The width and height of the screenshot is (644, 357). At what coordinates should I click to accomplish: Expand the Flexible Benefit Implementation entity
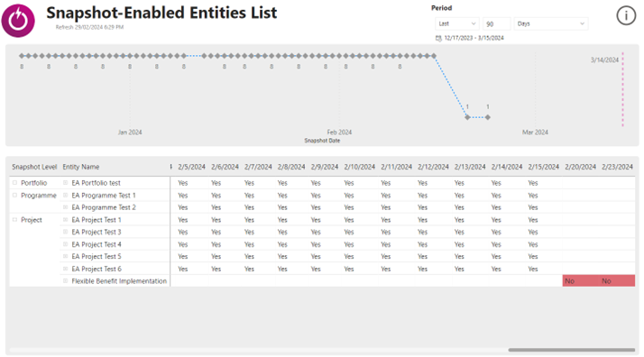point(65,281)
